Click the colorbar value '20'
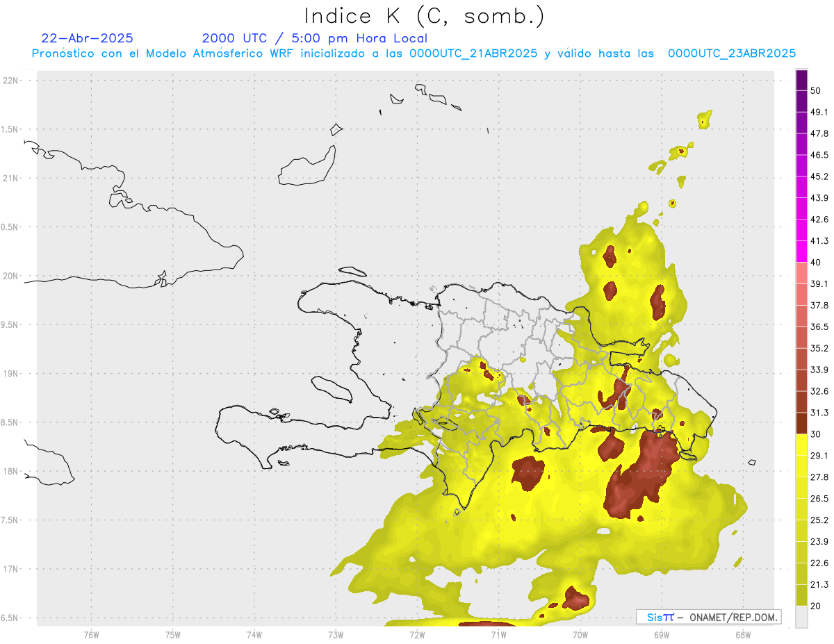The height and width of the screenshot is (644, 834). (816, 606)
